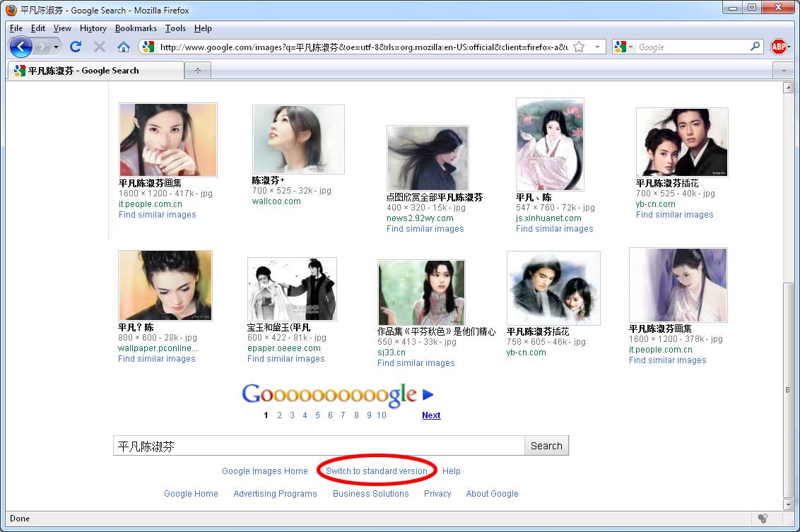The image size is (800, 532).
Task: Open the wallcoo.com image thumbnail
Action: point(298,139)
